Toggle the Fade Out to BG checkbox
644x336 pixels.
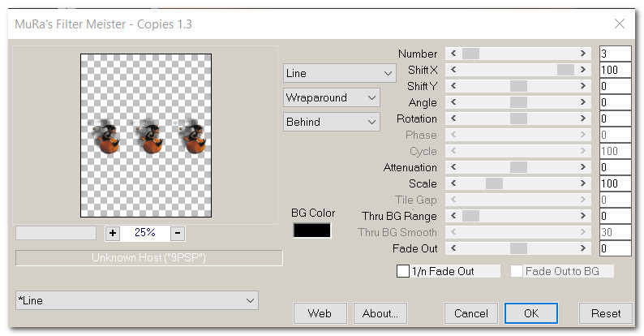[517, 271]
